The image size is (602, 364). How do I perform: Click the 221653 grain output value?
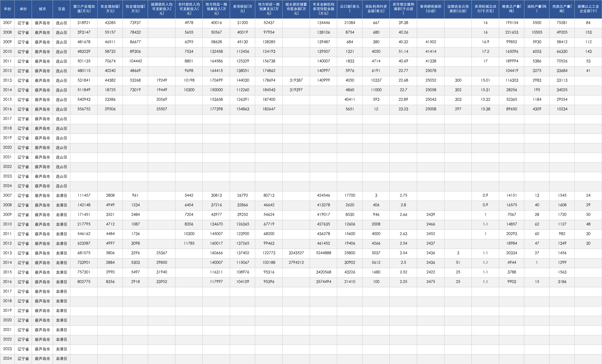coord(512,32)
